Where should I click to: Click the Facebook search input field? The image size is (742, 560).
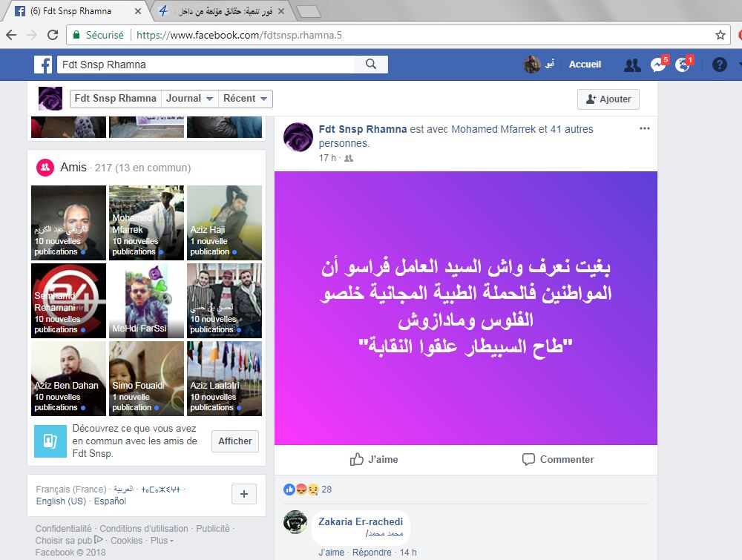(x=206, y=65)
